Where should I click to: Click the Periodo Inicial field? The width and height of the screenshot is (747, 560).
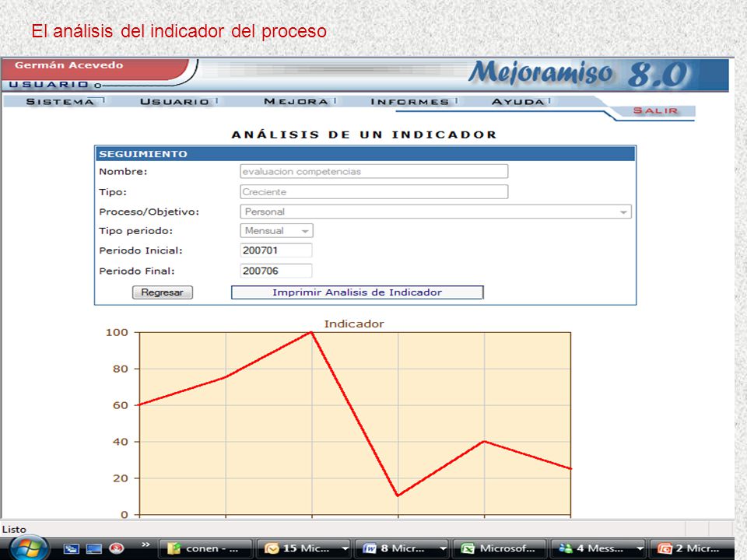click(276, 250)
